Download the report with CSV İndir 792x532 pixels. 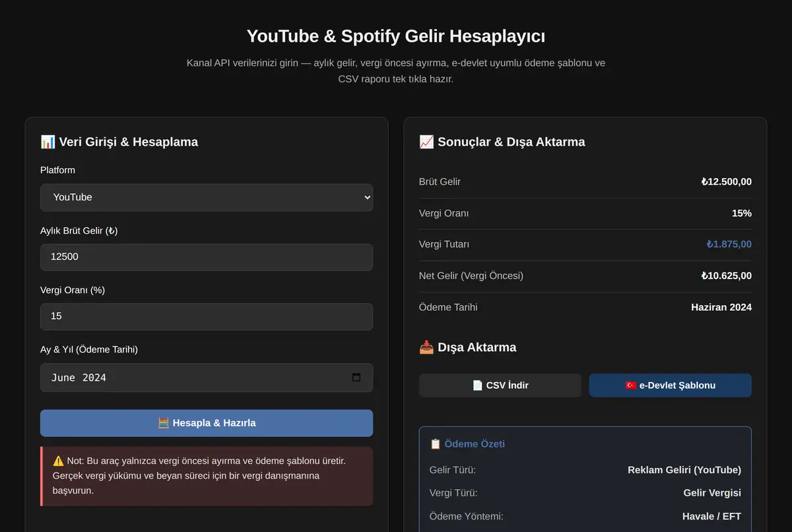(x=500, y=385)
